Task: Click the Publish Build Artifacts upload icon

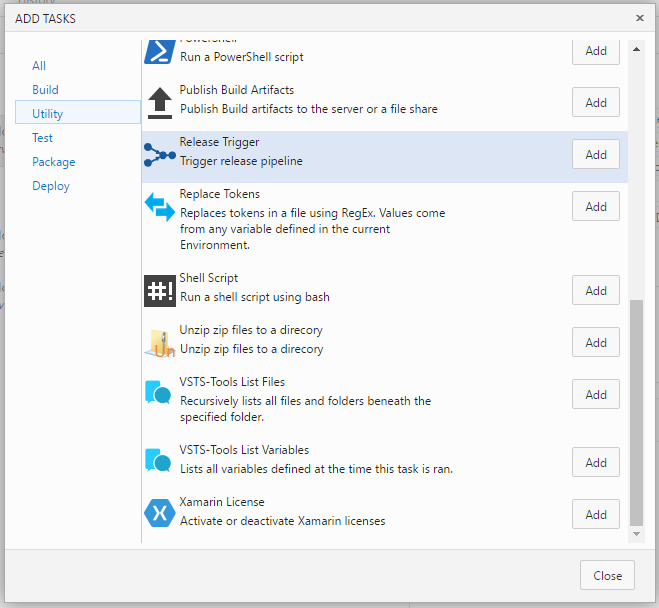Action: (160, 103)
